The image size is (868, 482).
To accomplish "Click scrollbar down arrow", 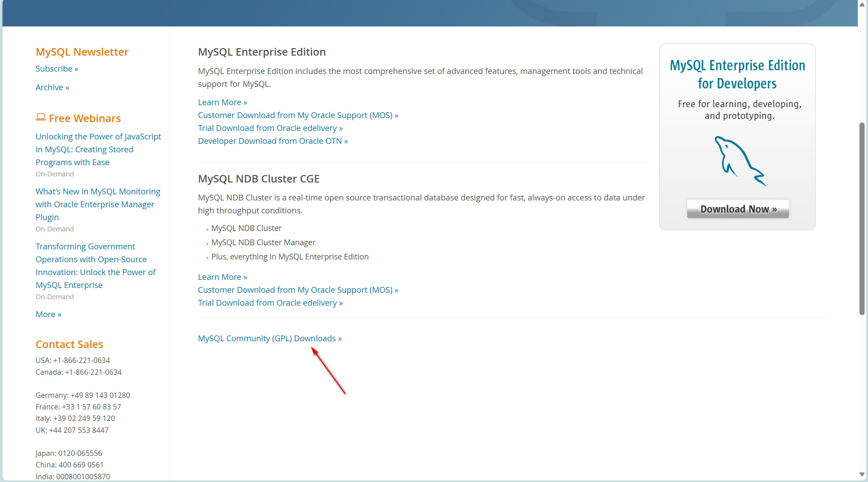I will point(862,474).
